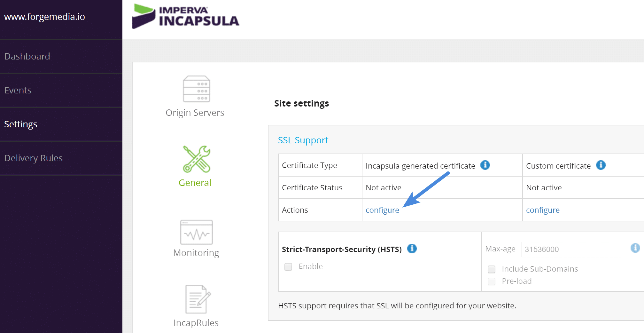The image size is (644, 333).
Task: Click configure for Incapsula generated certificate
Action: 382,210
